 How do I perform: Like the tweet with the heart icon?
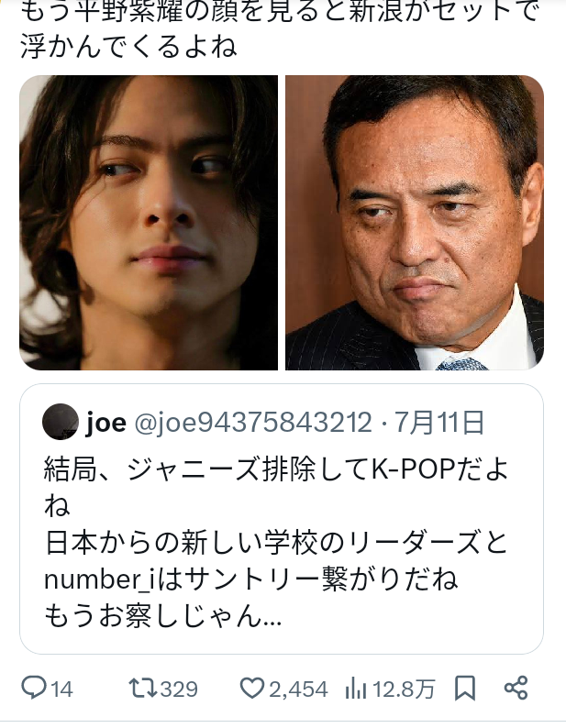click(x=252, y=688)
